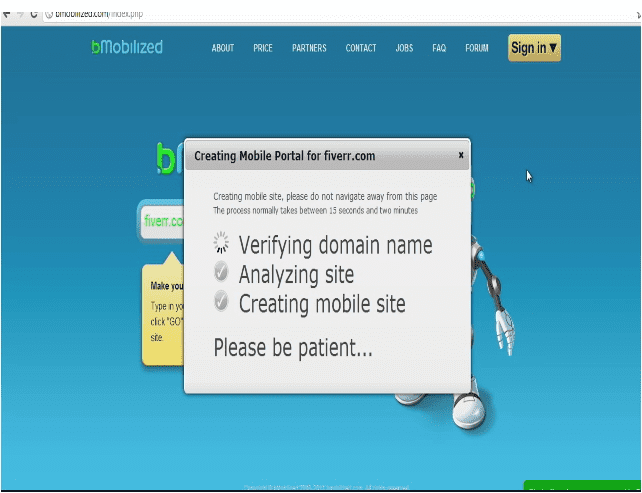Open the ABOUT page
The image size is (642, 493).
point(223,48)
